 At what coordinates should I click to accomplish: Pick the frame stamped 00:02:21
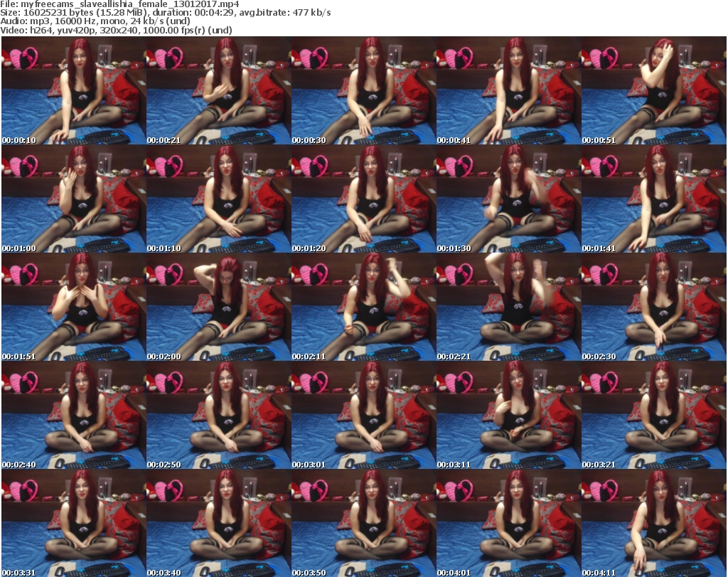[x=508, y=307]
